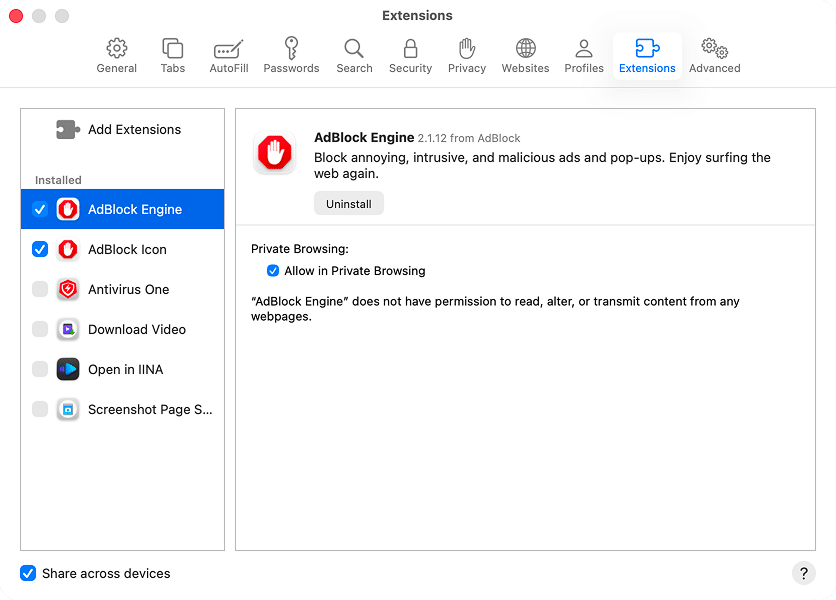
Task: Open the Advanced settings pane
Action: 714,55
